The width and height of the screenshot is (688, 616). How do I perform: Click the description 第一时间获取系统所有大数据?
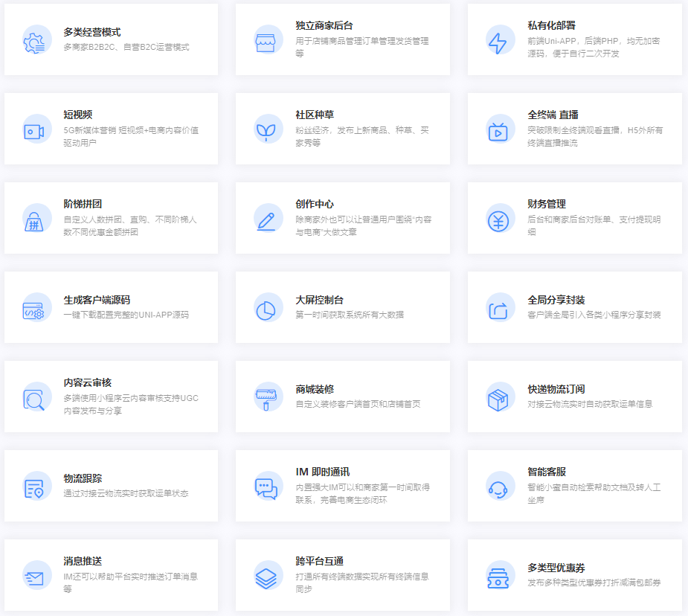[x=350, y=315]
